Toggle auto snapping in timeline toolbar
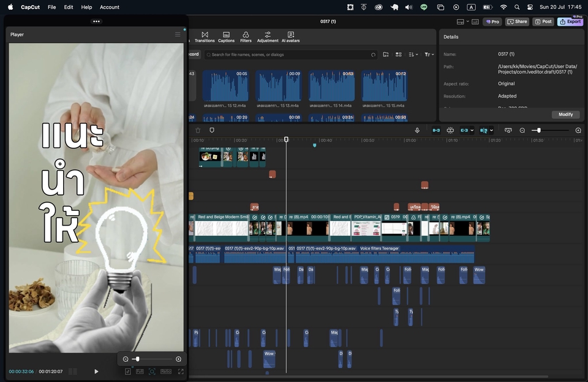 click(450, 130)
